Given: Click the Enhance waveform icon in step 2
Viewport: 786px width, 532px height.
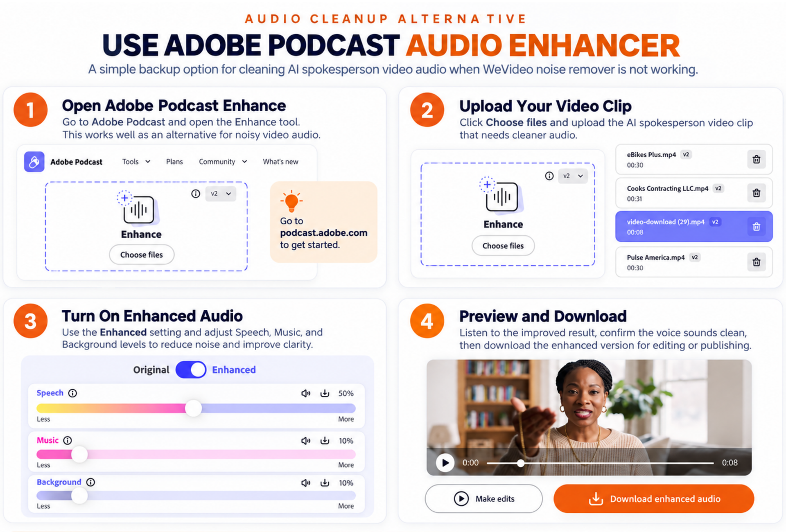Looking at the screenshot, I should (x=501, y=196).
